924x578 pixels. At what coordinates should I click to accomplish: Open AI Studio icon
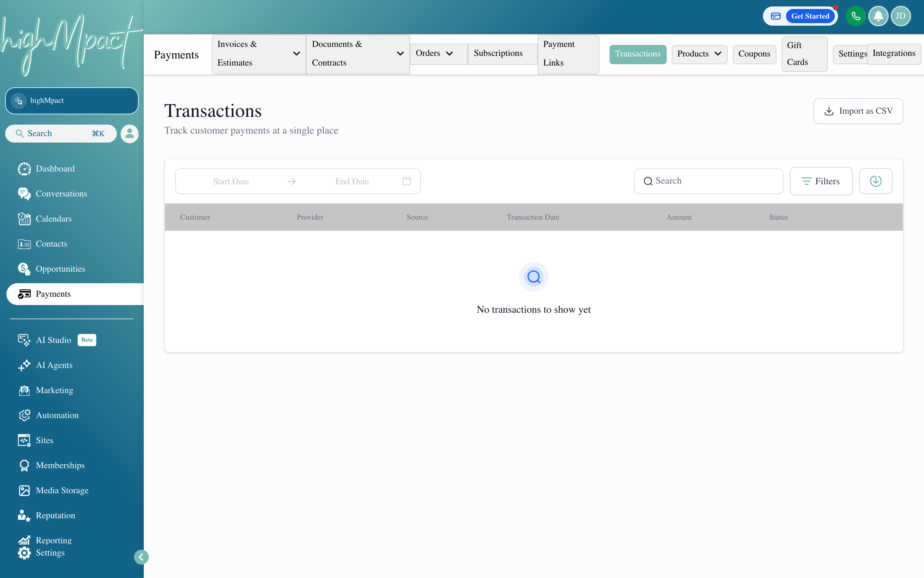[24, 340]
